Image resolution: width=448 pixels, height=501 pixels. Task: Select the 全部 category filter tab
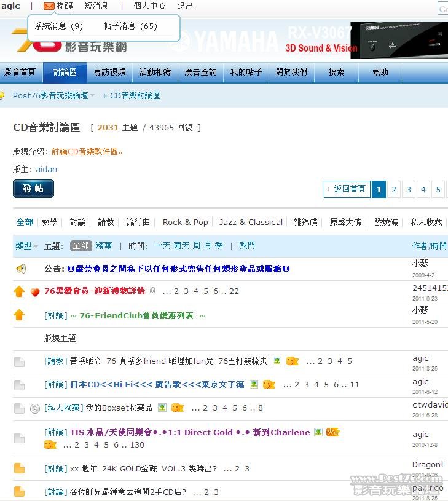click(x=25, y=222)
